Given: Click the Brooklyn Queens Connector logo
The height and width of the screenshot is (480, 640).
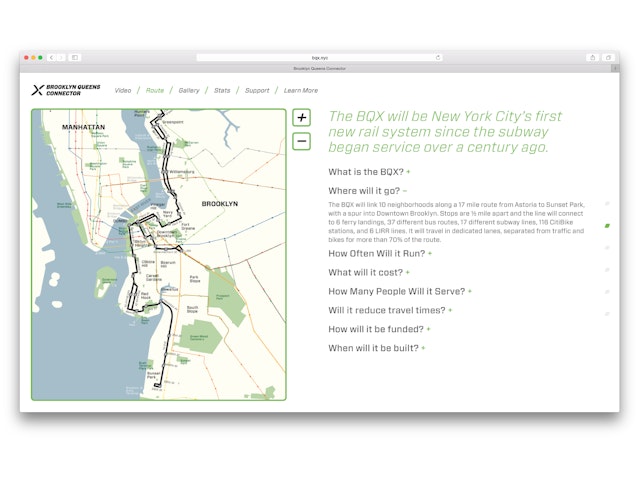Looking at the screenshot, I should 66,90.
